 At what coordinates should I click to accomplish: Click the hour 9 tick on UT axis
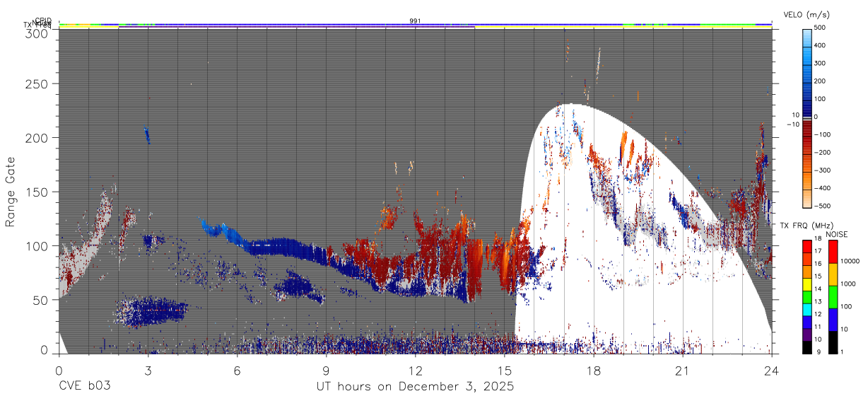326,371
